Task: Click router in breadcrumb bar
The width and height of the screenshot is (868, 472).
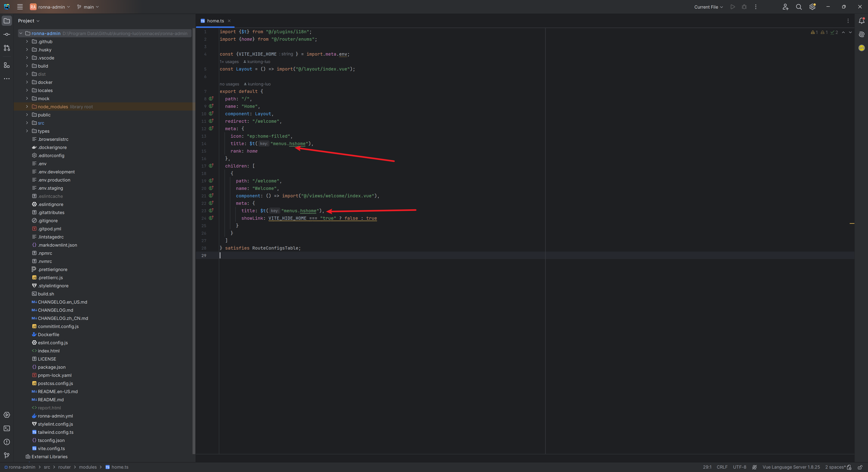Action: tap(64, 467)
